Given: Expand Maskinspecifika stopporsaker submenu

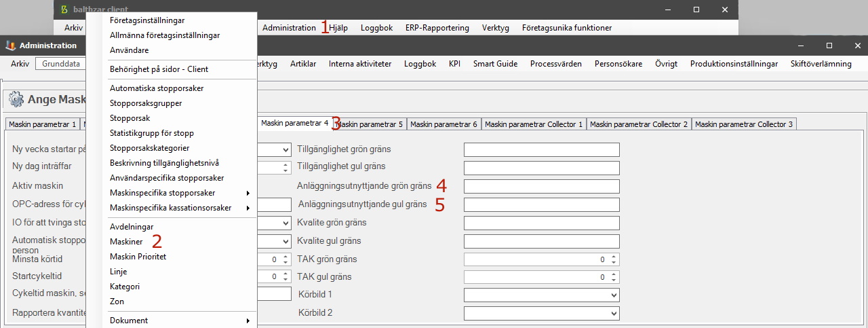Looking at the screenshot, I should click(180, 193).
